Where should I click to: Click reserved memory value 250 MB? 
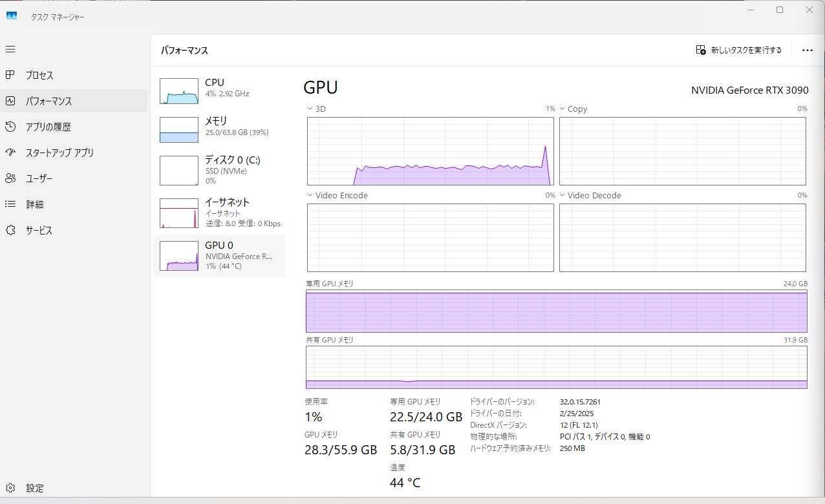tap(572, 448)
